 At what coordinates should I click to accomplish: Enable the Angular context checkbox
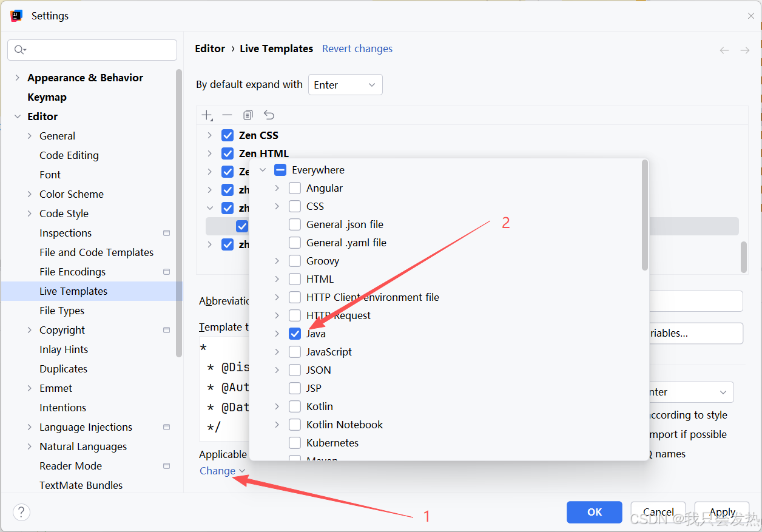[x=295, y=188]
